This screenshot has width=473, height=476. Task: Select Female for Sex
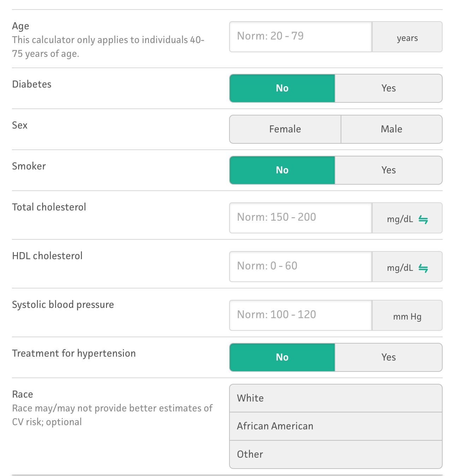285,129
